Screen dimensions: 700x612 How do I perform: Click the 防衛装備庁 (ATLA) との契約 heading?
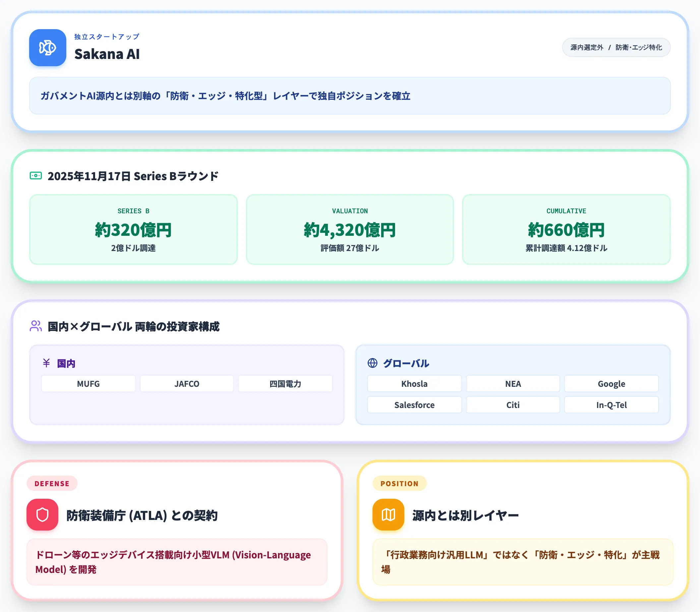[142, 515]
